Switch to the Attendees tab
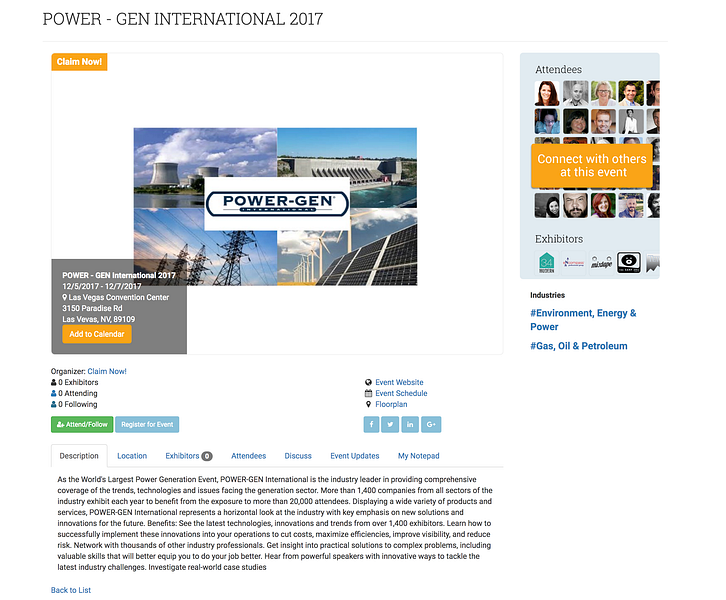 point(249,456)
